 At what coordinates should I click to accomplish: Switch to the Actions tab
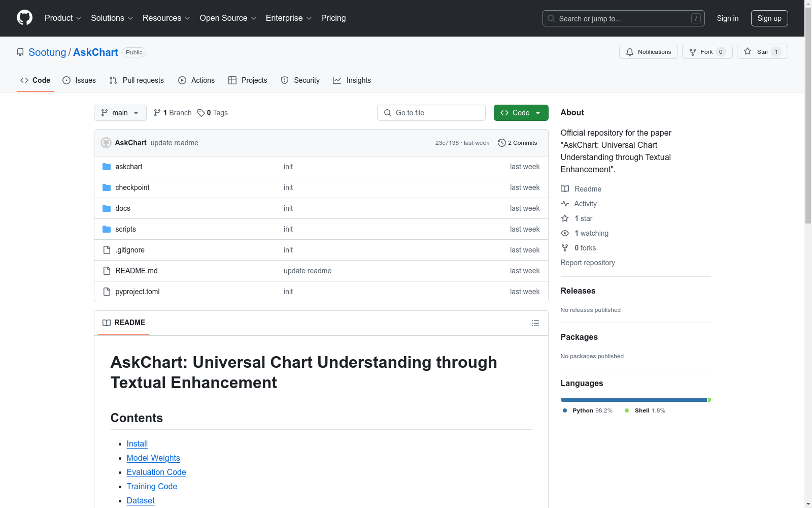point(196,80)
